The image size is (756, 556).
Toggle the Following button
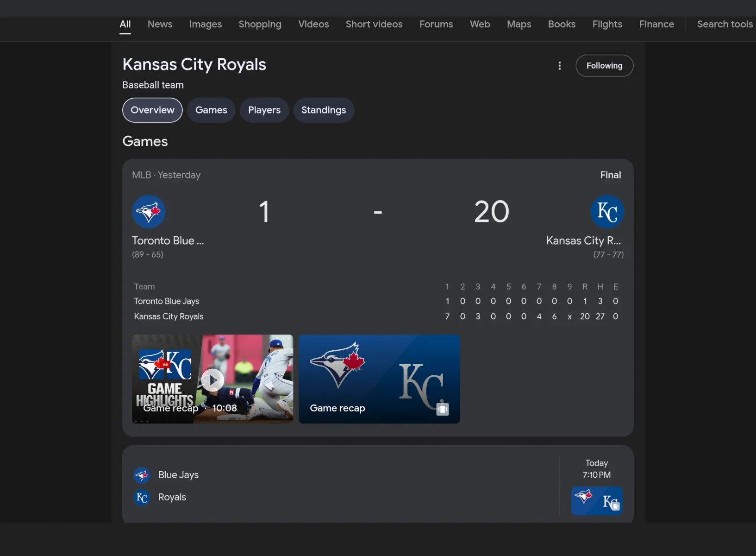tap(604, 66)
